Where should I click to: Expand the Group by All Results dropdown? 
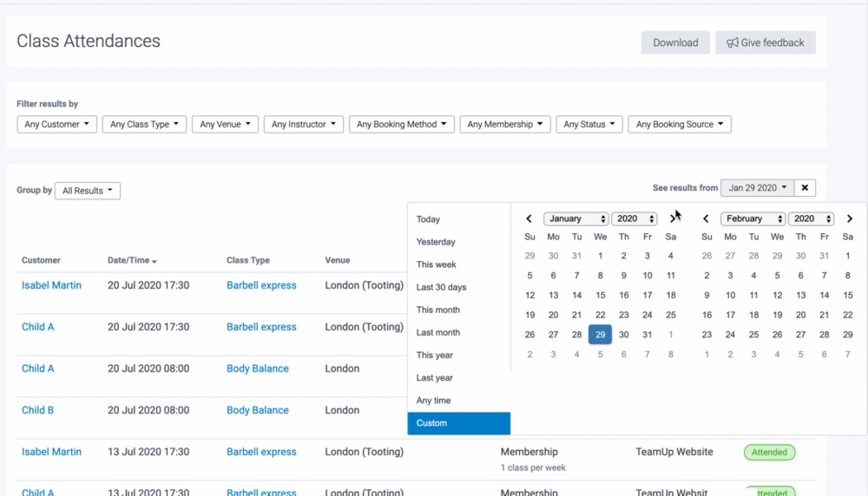(87, 191)
